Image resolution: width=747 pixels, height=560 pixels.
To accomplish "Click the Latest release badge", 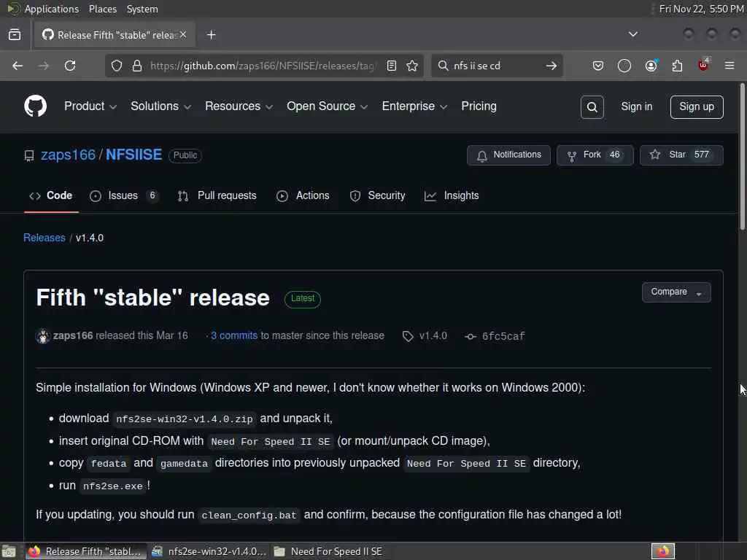I will pyautogui.click(x=303, y=298).
